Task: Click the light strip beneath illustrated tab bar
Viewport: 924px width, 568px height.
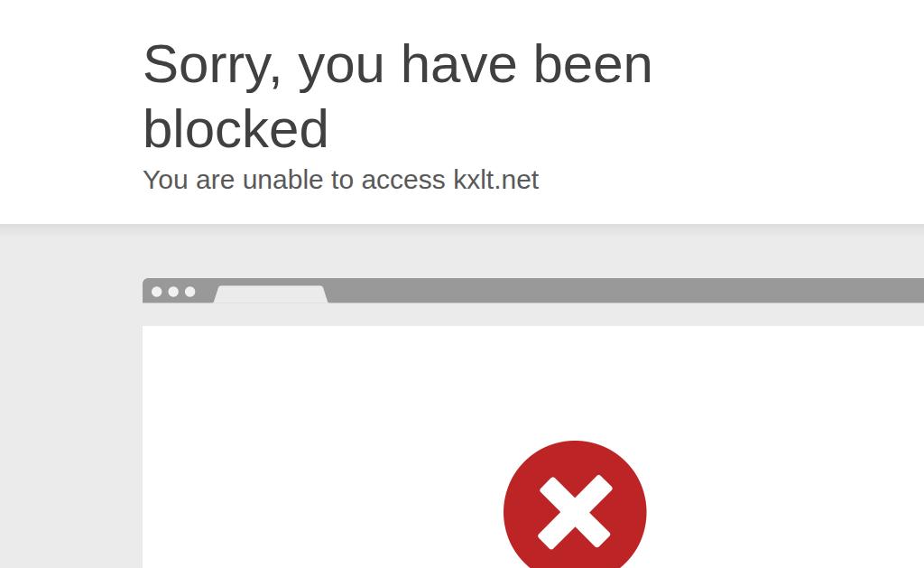Action: [x=533, y=314]
